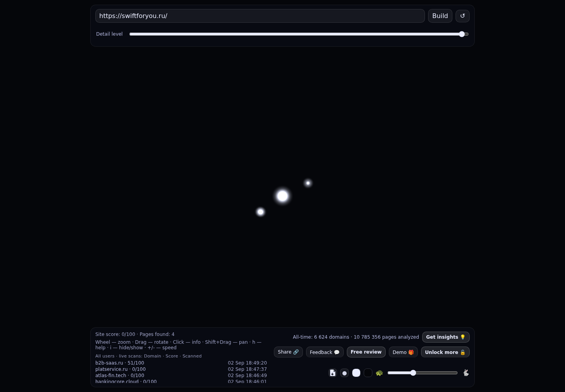This screenshot has height=392, width=565.
Task: Click the Domain column header text
Action: click(x=153, y=356)
